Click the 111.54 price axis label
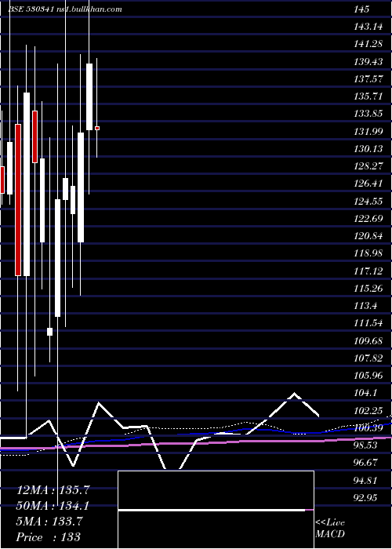Image resolution: width=392 pixels, height=549 pixels. pyautogui.click(x=368, y=323)
